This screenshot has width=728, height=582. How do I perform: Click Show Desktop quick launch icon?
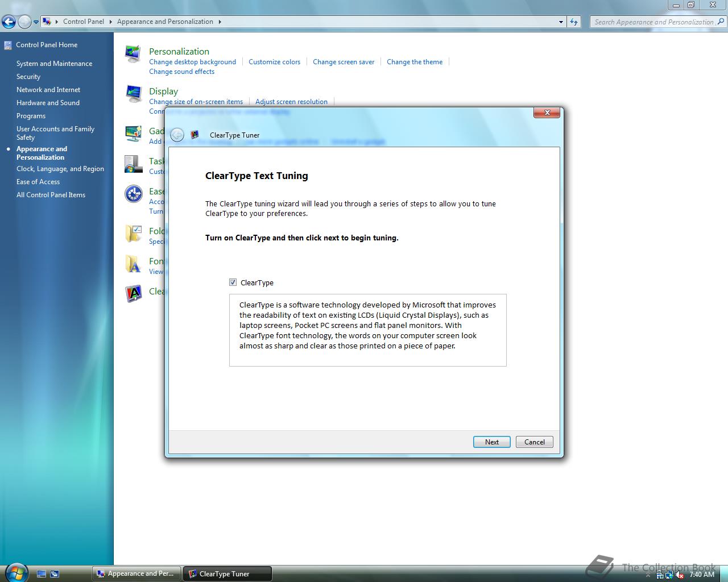tap(42, 574)
